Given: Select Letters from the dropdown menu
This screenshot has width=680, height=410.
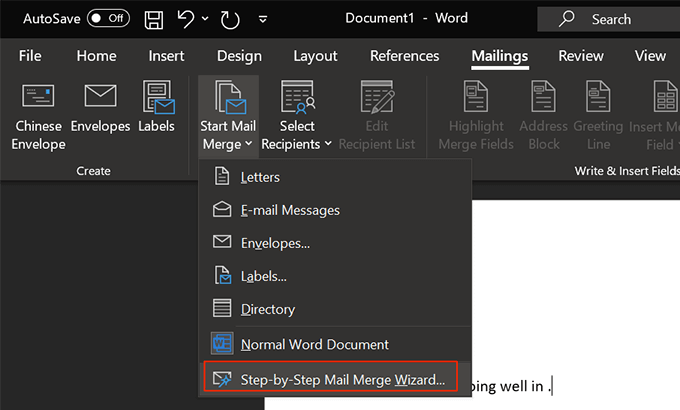Looking at the screenshot, I should 260,177.
